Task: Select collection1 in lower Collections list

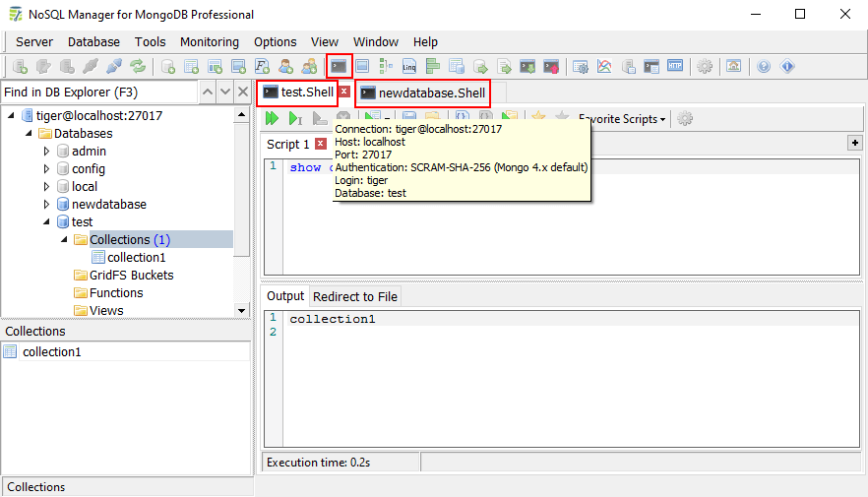Action: click(51, 352)
